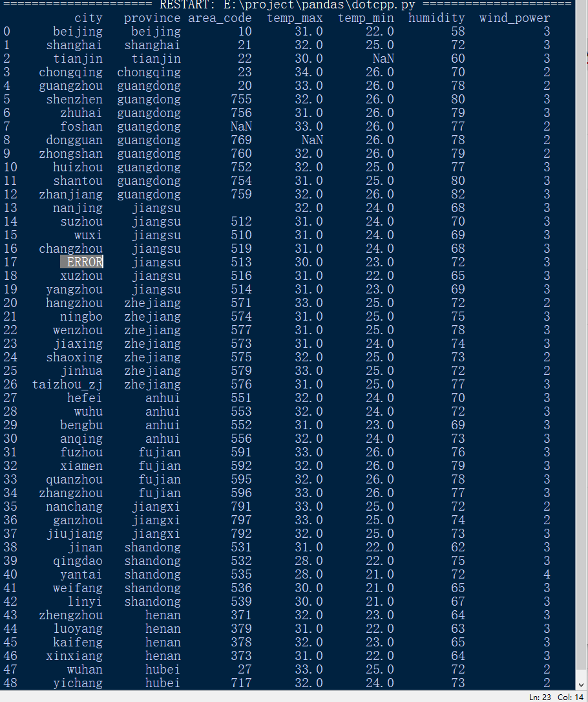Click the NaN value in the tianjin row
The image size is (588, 702).
(384, 59)
